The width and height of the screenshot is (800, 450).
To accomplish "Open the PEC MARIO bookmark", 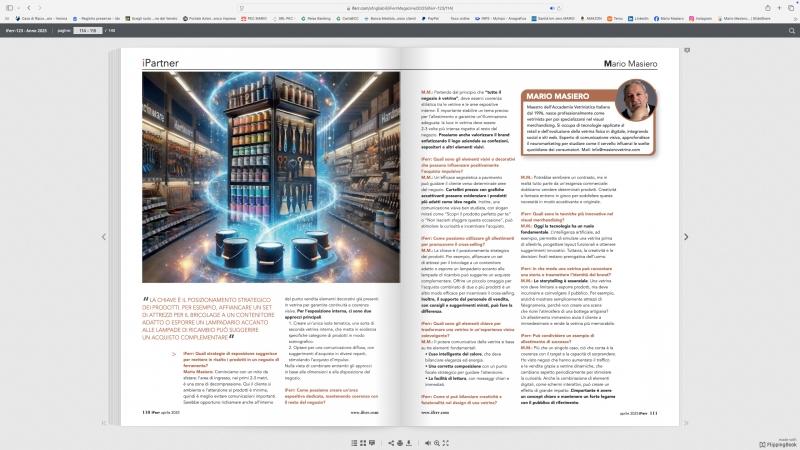I will tap(254, 18).
